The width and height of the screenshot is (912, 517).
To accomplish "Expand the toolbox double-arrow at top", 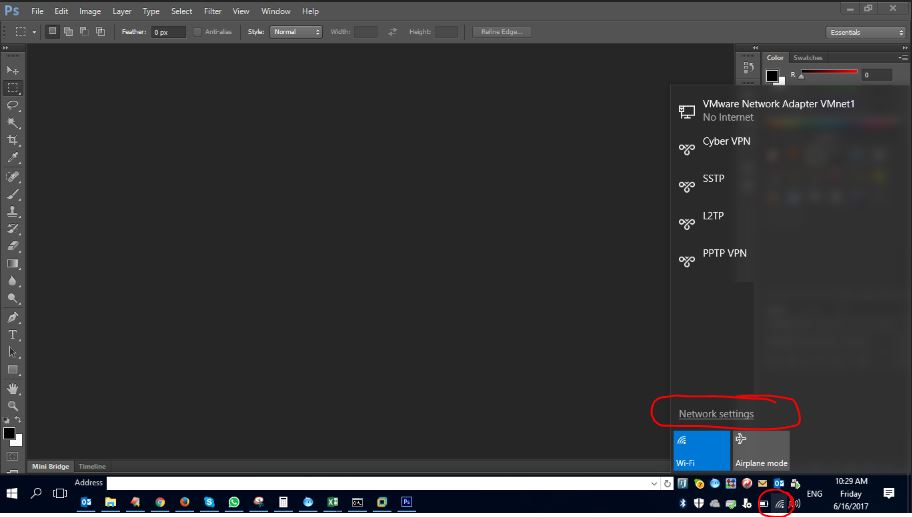I will click(6, 48).
